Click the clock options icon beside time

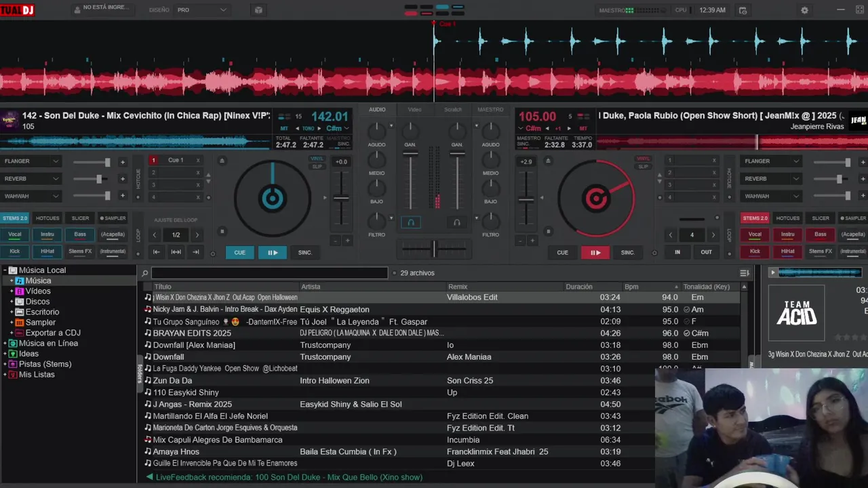[x=743, y=10]
